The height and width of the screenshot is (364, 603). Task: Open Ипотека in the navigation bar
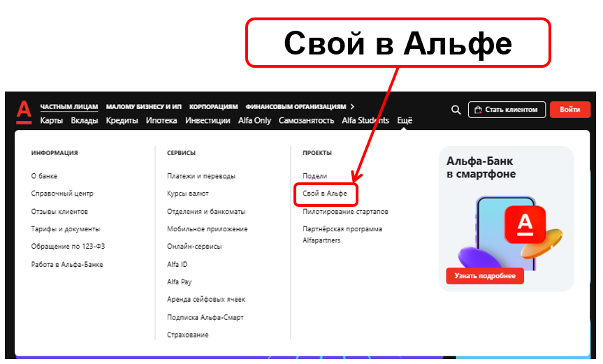(x=161, y=121)
